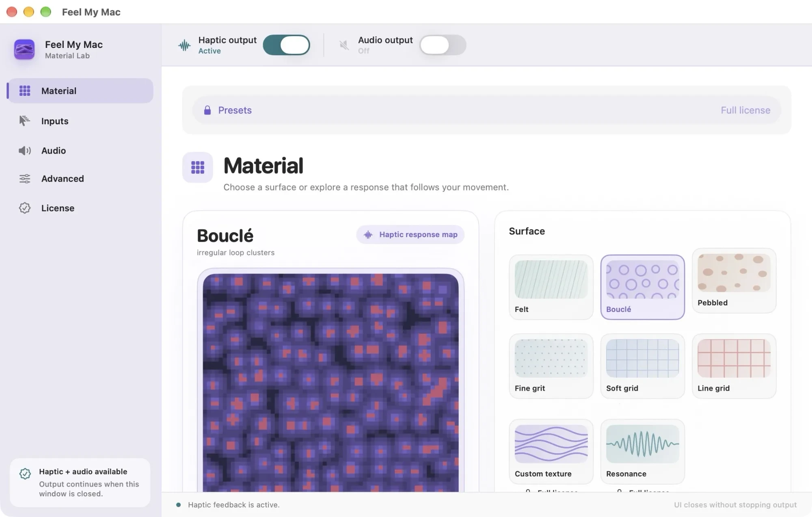
Task: Choose the Line grid surface
Action: 734,366
